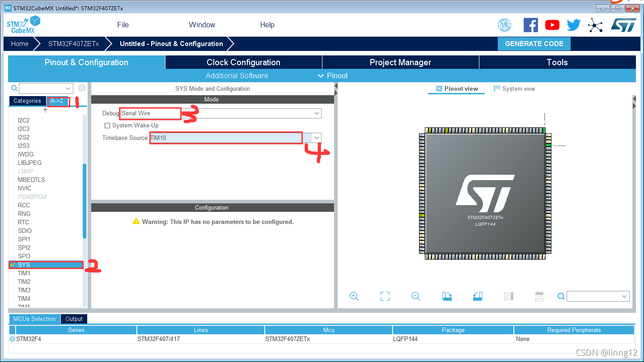644x362 pixels.
Task: Click the vertical split layout icon
Action: 508,296
